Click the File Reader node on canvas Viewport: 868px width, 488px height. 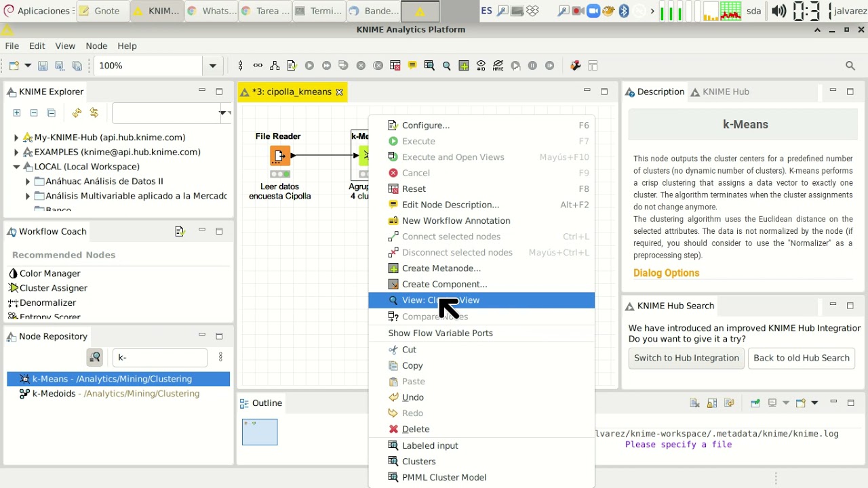tap(280, 156)
